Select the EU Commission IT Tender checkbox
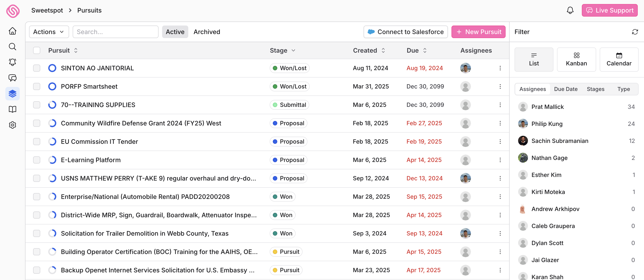644x280 pixels. (37, 142)
